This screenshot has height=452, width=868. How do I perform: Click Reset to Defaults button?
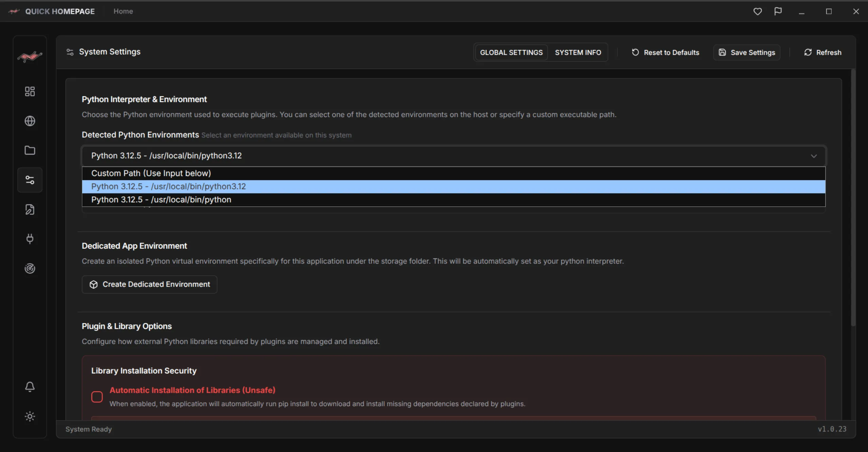665,52
